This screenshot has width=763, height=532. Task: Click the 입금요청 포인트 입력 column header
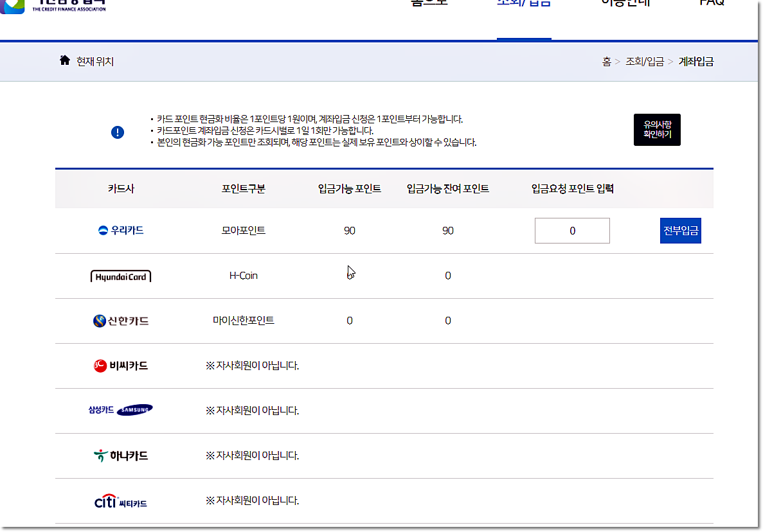click(572, 189)
